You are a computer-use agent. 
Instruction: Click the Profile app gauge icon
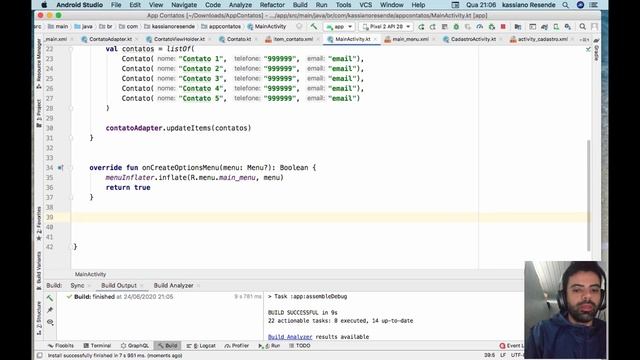(x=480, y=27)
